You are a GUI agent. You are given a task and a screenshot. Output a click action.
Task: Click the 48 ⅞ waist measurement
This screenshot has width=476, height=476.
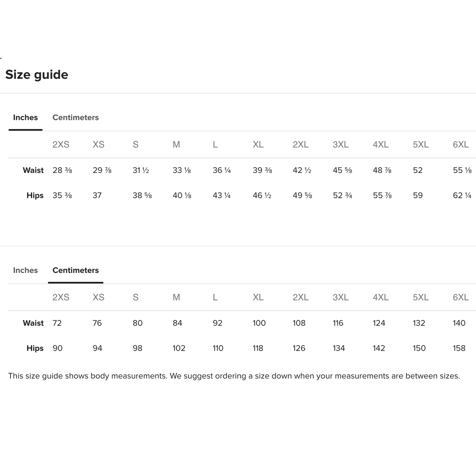(x=382, y=170)
